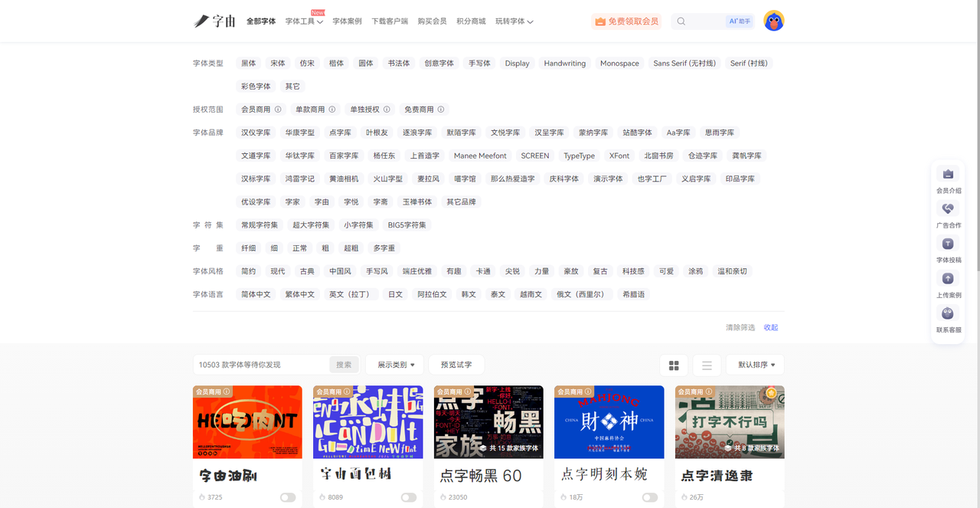Open the 上传案例 upload icon

coord(948,279)
